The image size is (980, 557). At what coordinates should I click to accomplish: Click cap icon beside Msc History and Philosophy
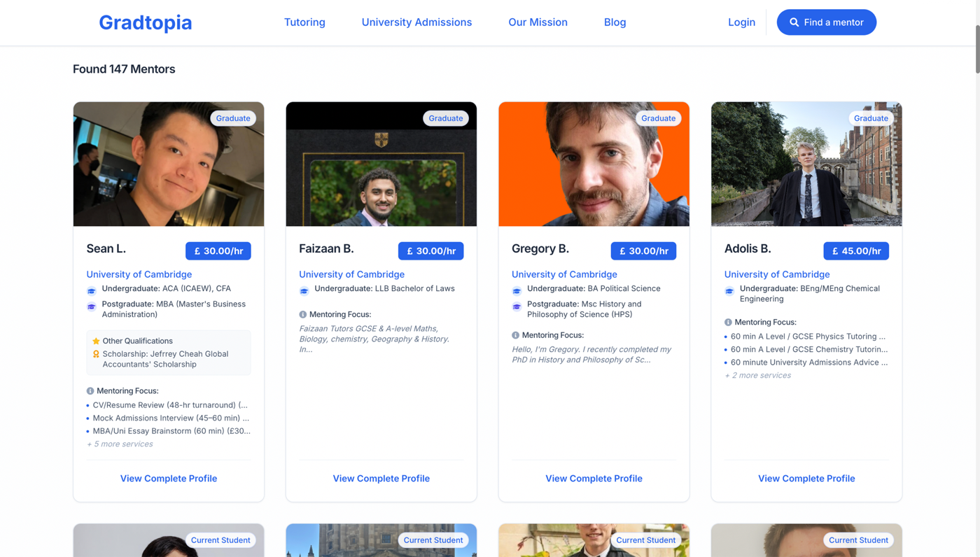point(517,306)
